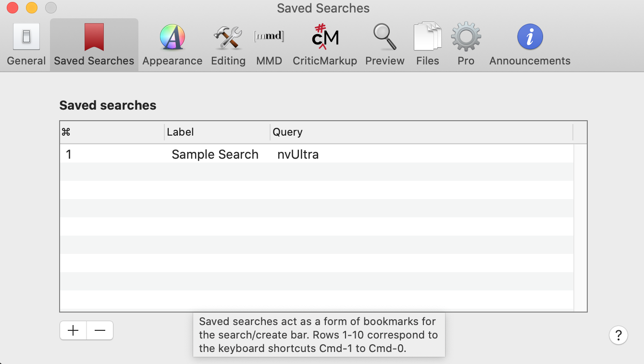Open CriticMarkup preferences
644x364 pixels.
[x=325, y=45]
